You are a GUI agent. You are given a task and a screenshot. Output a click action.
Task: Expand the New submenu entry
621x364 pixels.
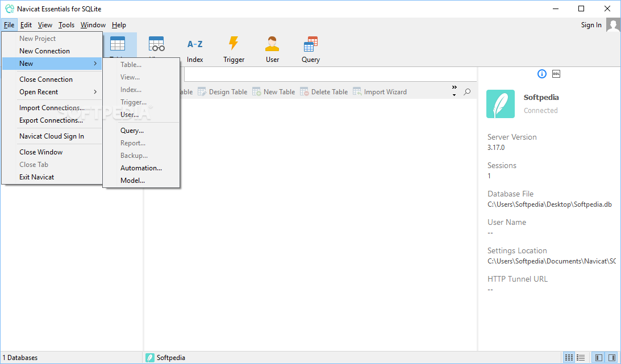pos(52,63)
